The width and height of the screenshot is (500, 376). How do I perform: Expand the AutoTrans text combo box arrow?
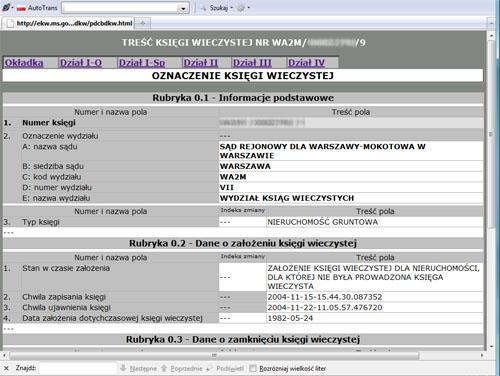pos(183,8)
